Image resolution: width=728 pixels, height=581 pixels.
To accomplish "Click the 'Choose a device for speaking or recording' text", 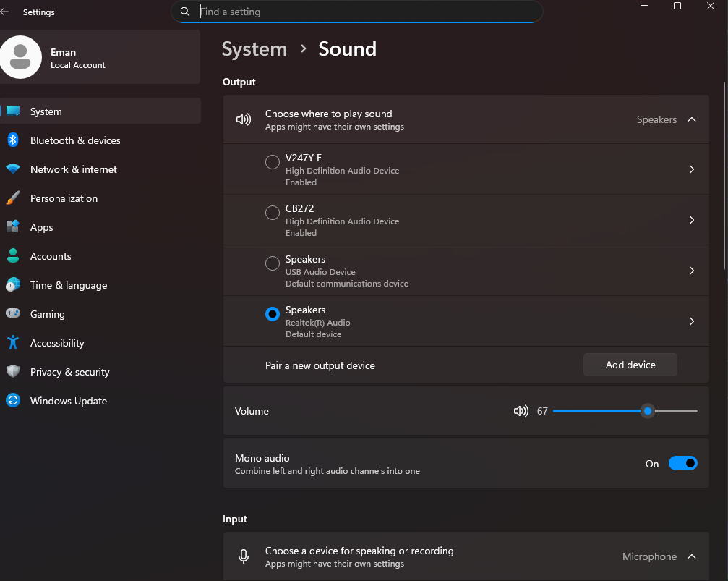I will click(x=359, y=551).
